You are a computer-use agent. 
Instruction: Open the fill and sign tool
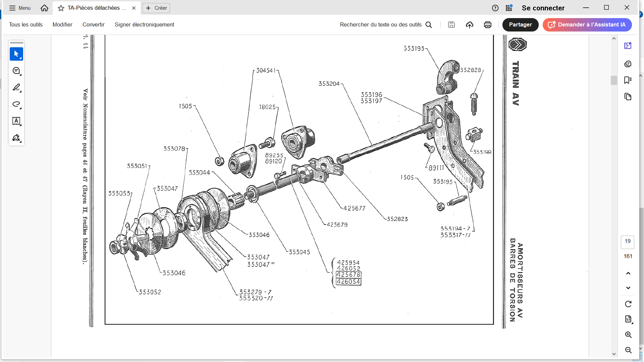(16, 138)
